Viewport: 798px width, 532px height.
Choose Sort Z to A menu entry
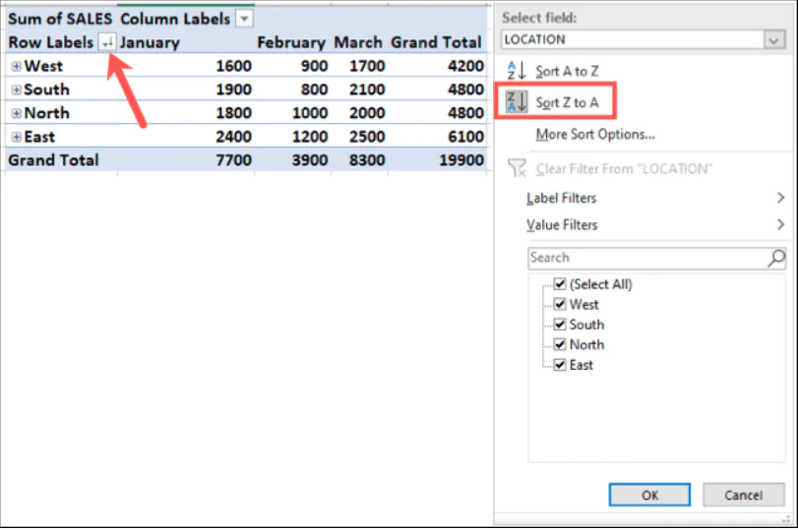tap(567, 102)
